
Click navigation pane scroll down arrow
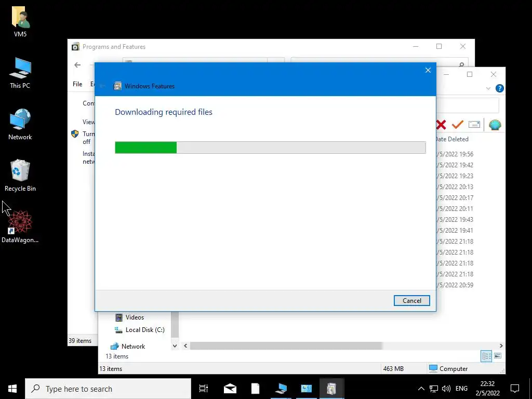(175, 346)
